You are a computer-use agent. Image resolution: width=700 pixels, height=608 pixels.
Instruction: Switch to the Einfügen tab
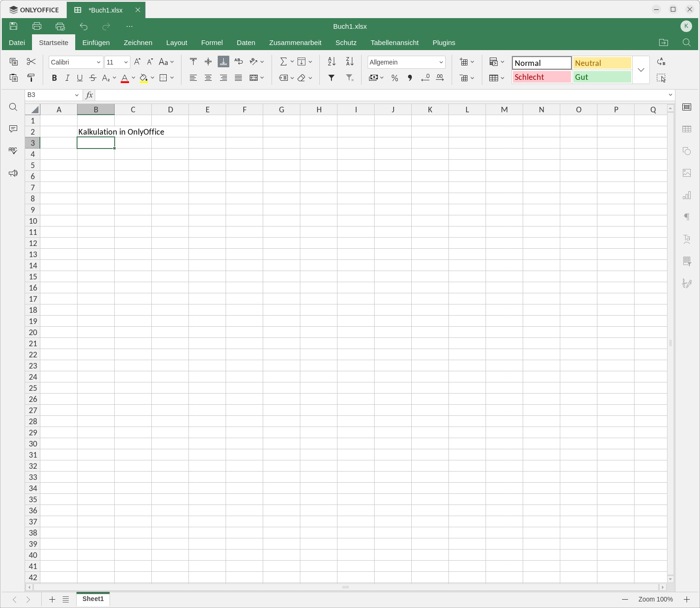96,43
